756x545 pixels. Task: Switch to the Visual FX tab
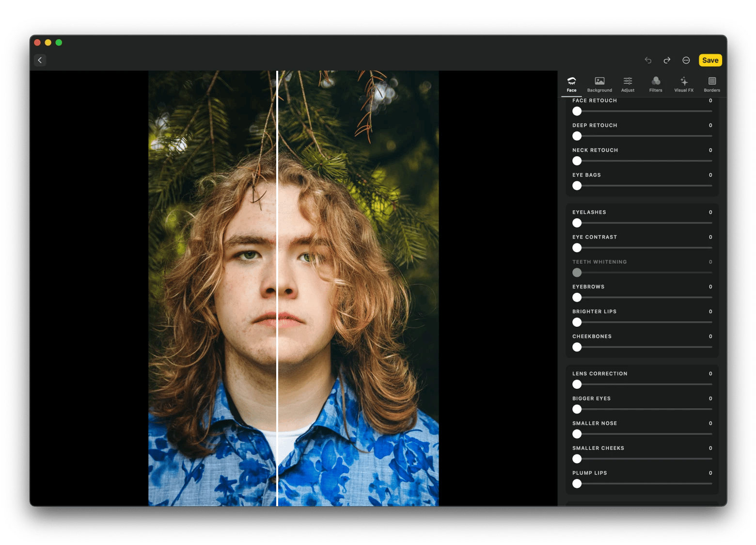(x=684, y=84)
